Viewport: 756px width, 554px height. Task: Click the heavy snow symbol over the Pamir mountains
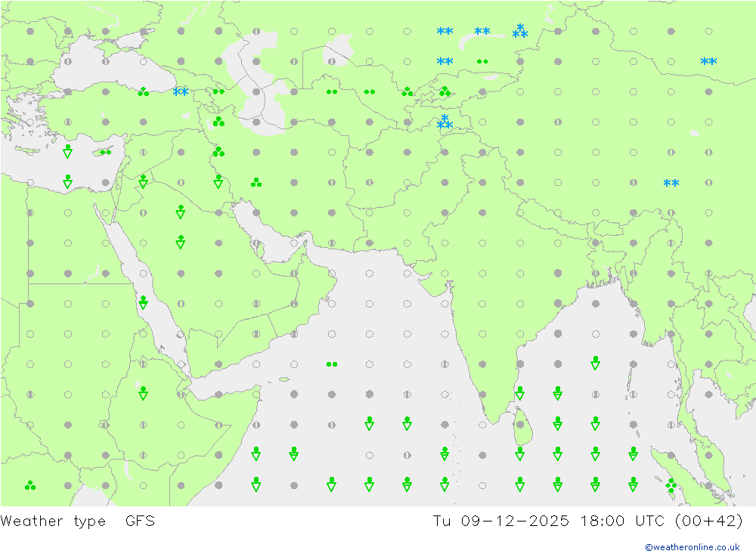pyautogui.click(x=445, y=122)
